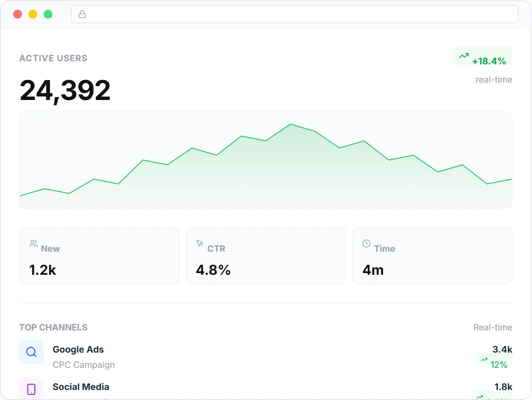
Task: Click the trend arrow icon beside 12%
Action: pos(484,360)
